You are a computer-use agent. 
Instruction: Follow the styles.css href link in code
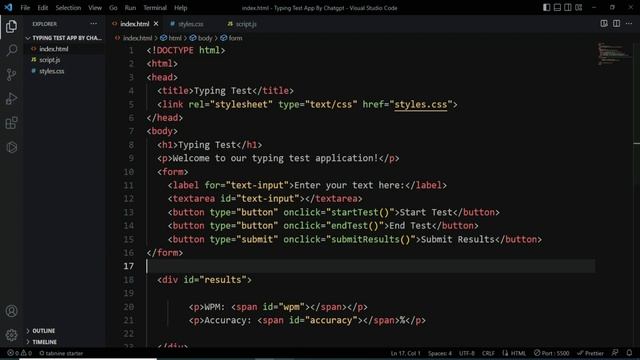point(420,104)
